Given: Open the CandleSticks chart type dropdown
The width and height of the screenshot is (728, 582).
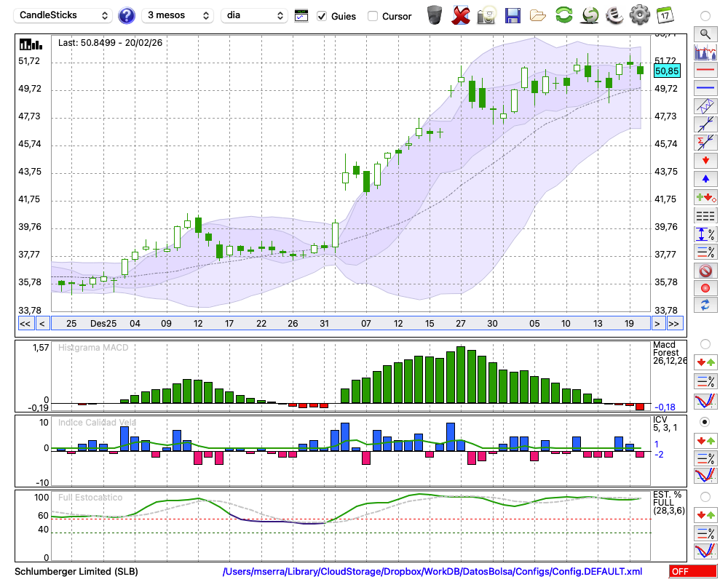Looking at the screenshot, I should 64,15.
